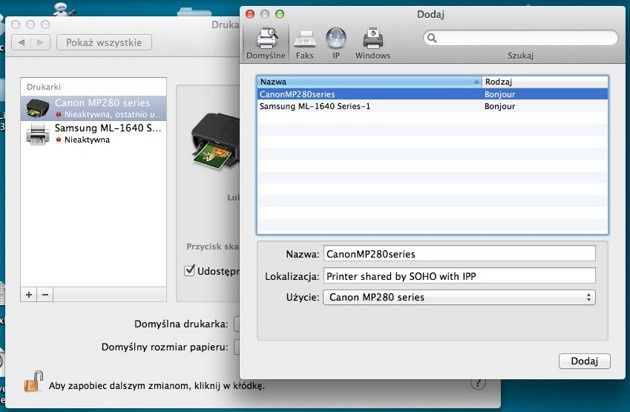This screenshot has height=412, width=630.
Task: Click into the Nazwa text field
Action: [459, 254]
